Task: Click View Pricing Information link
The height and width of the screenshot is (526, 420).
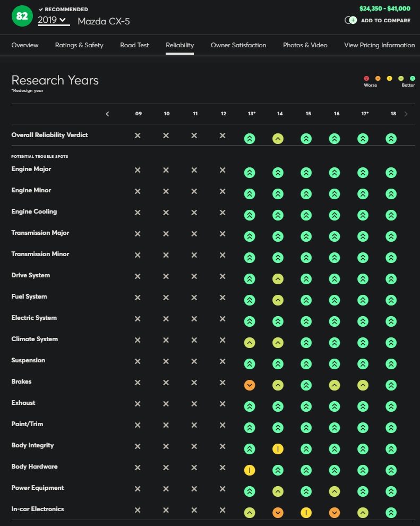Action: (x=380, y=45)
